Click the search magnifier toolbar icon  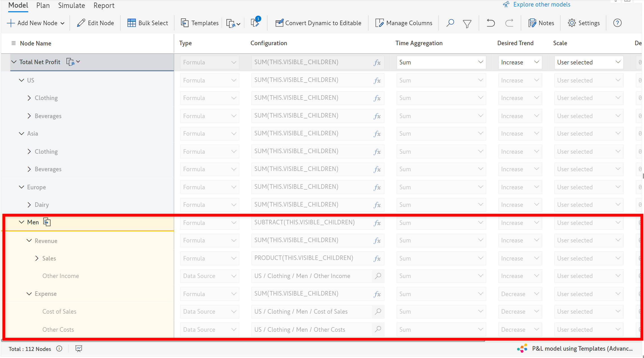450,23
